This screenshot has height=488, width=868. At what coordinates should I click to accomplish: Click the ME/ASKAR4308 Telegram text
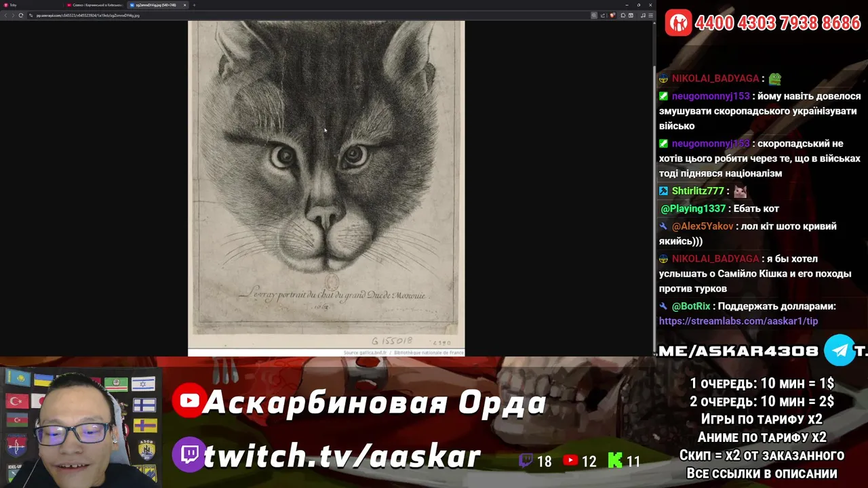[738, 351]
